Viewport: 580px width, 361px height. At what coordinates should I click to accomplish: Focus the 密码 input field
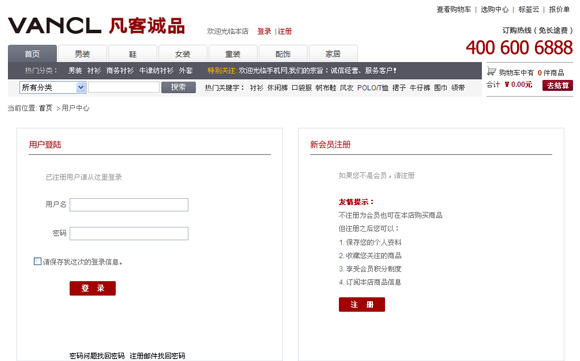129,233
